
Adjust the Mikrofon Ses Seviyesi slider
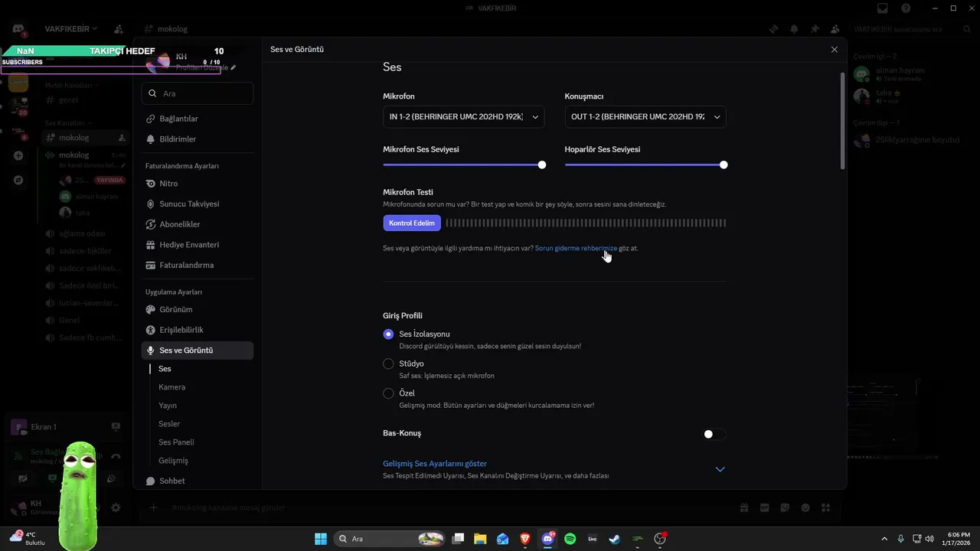[464, 165]
